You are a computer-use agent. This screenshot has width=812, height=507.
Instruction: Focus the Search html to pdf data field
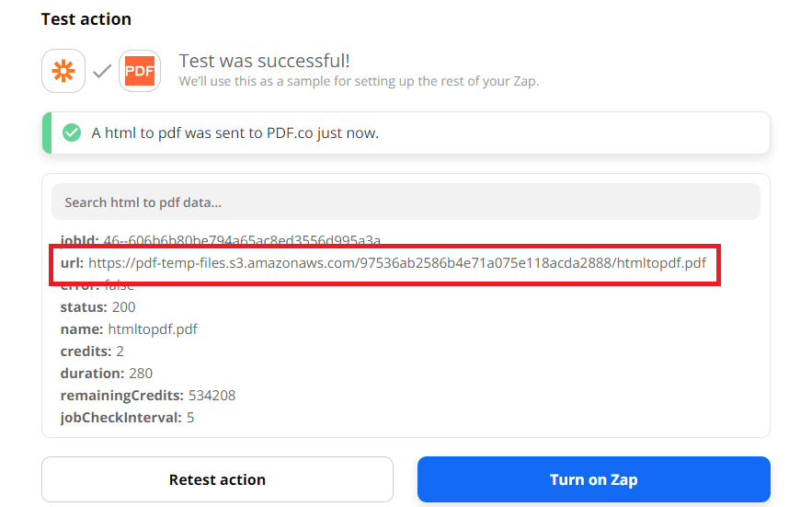tap(406, 202)
